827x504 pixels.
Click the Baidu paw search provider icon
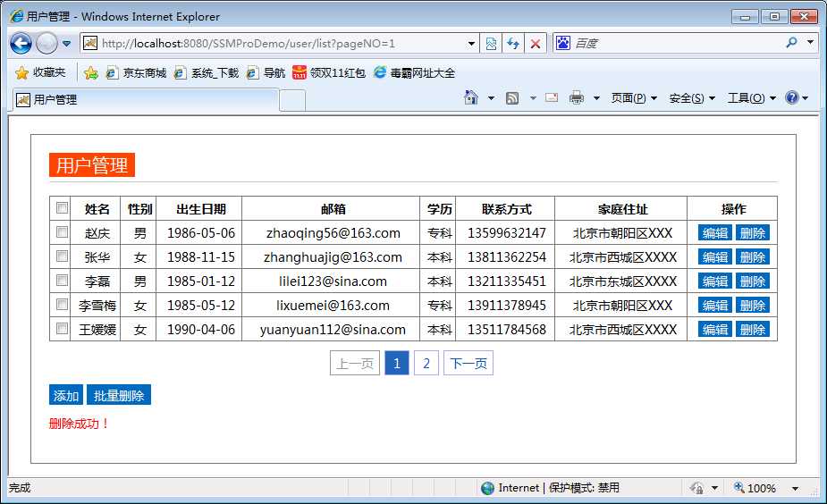pos(562,43)
